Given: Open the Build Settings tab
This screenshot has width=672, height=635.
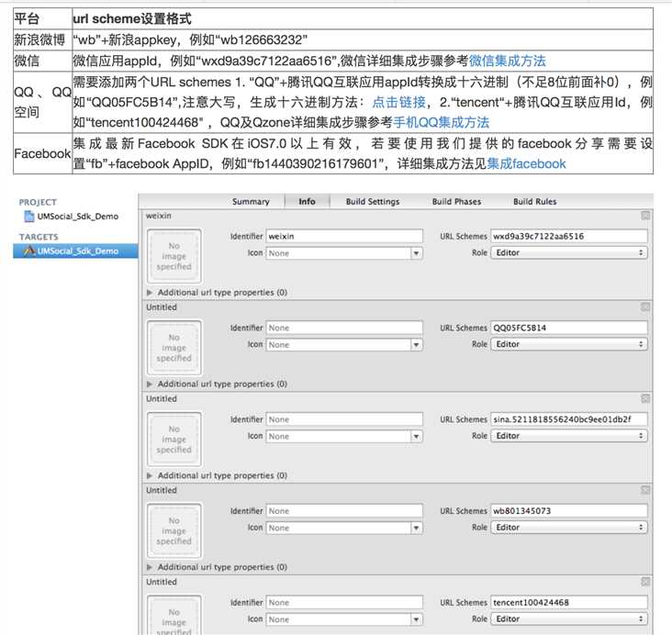Looking at the screenshot, I should (373, 201).
